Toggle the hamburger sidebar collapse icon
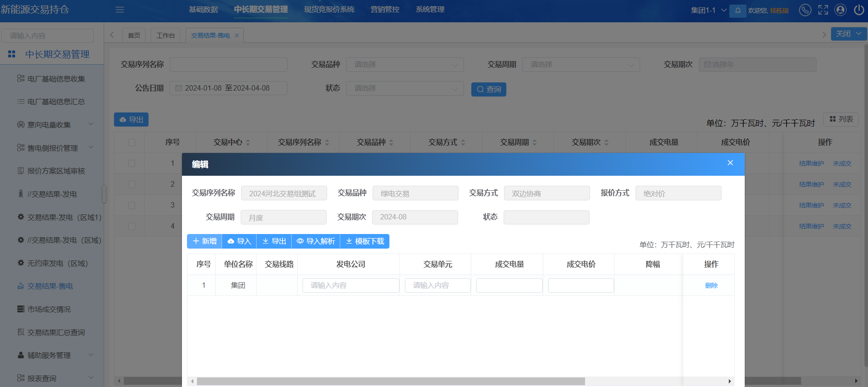868x387 pixels. [x=120, y=10]
